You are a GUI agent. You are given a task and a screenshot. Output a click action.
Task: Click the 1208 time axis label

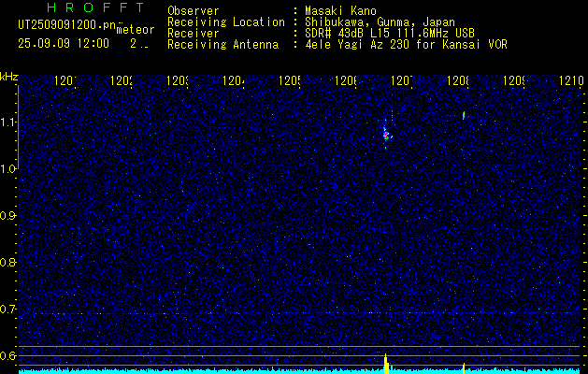tap(458, 80)
